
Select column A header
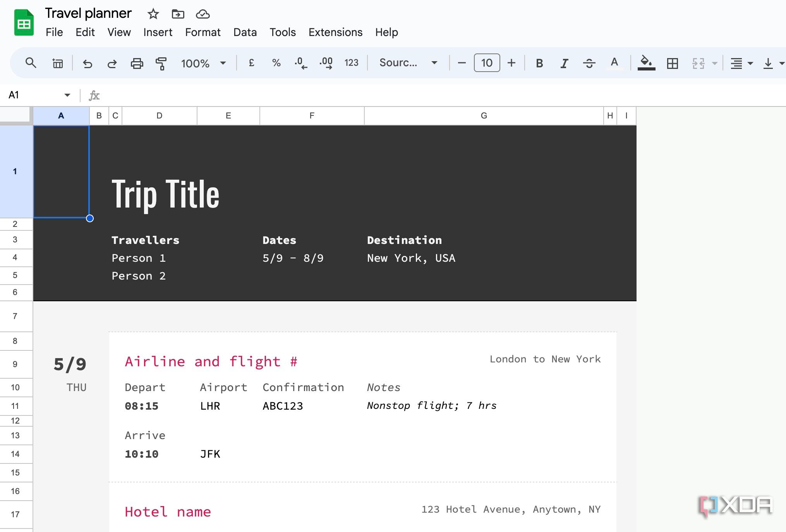tap(61, 116)
